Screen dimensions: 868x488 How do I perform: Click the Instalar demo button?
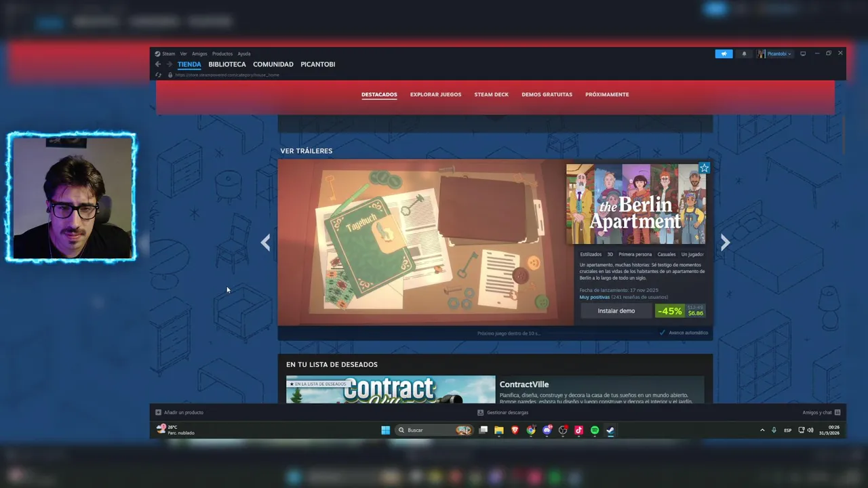(616, 311)
